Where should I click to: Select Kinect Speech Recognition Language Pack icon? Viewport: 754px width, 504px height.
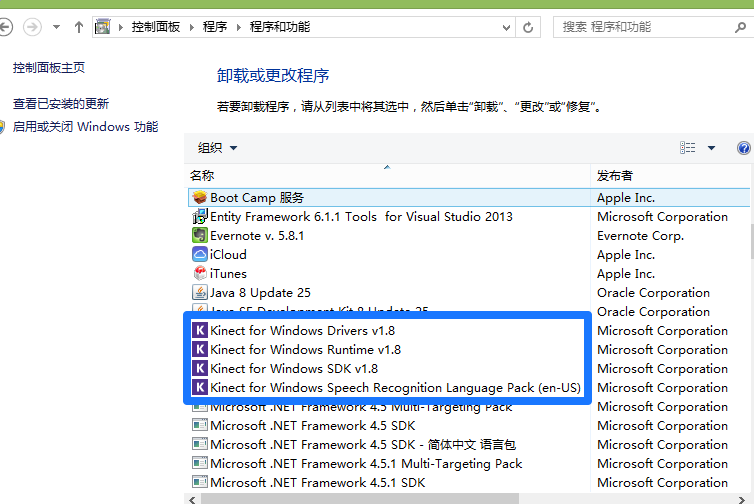tap(200, 388)
